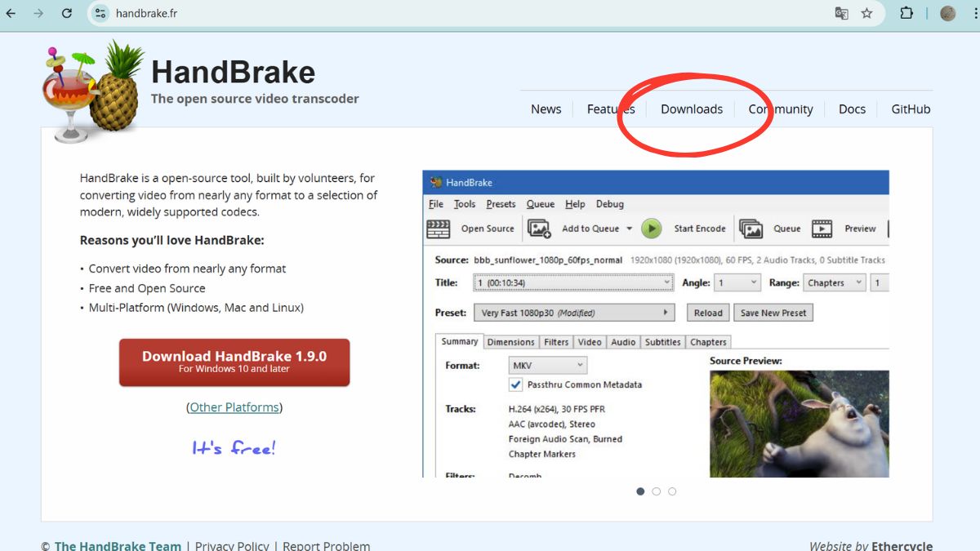Image resolution: width=980 pixels, height=551 pixels.
Task: Click the Open Source clapperboard icon
Action: click(439, 229)
